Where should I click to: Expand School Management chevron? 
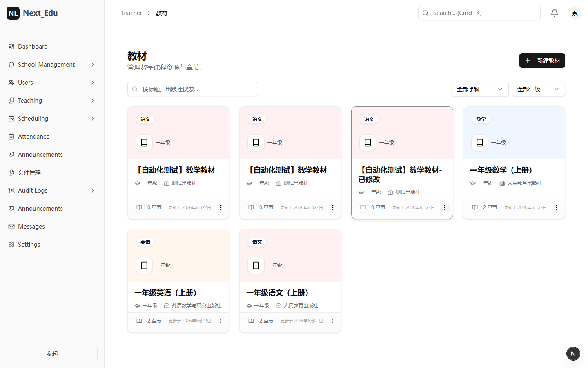pyautogui.click(x=93, y=65)
